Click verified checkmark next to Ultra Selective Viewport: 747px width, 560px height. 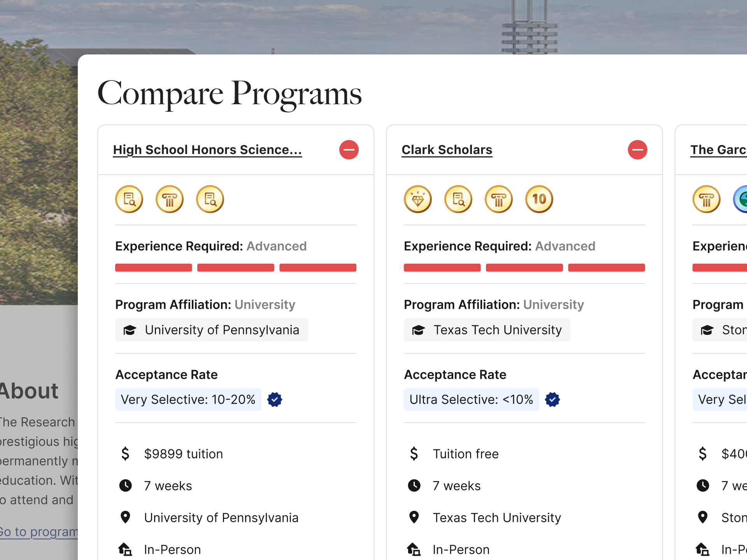(x=552, y=399)
